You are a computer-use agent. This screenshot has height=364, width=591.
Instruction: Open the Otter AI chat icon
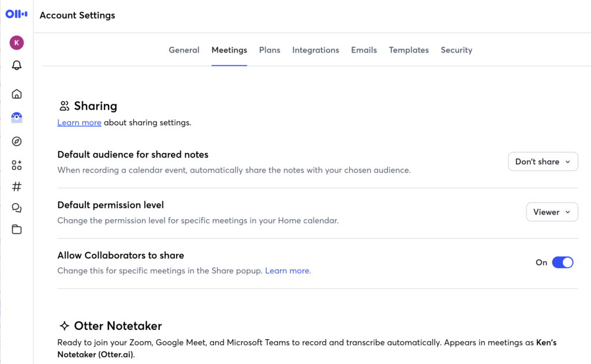coord(17,118)
